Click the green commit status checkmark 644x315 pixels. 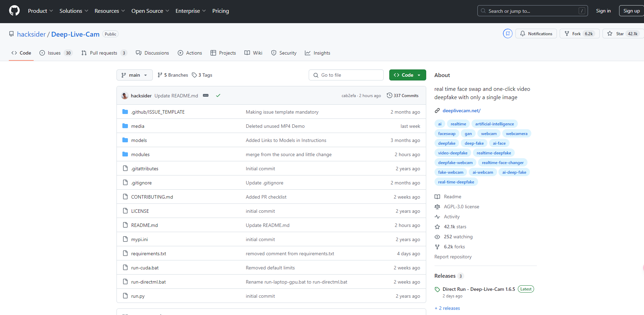(218, 96)
